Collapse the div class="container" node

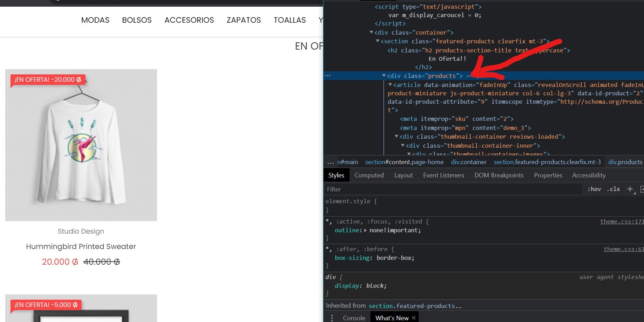click(371, 32)
